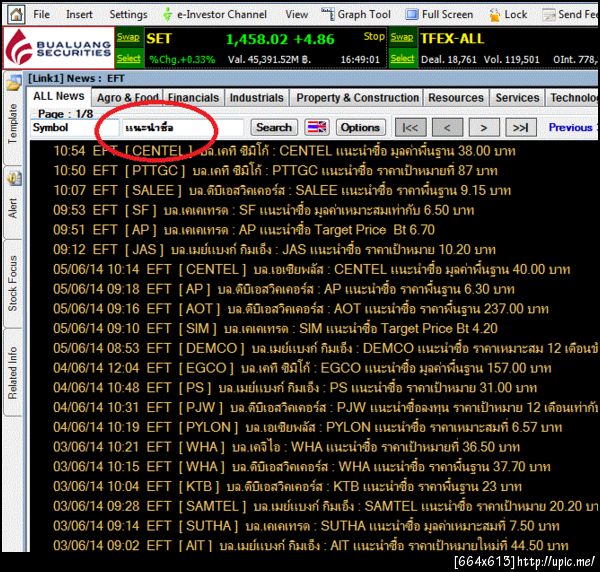The image size is (600, 572).
Task: Switch to the Technology tab
Action: pos(573,98)
